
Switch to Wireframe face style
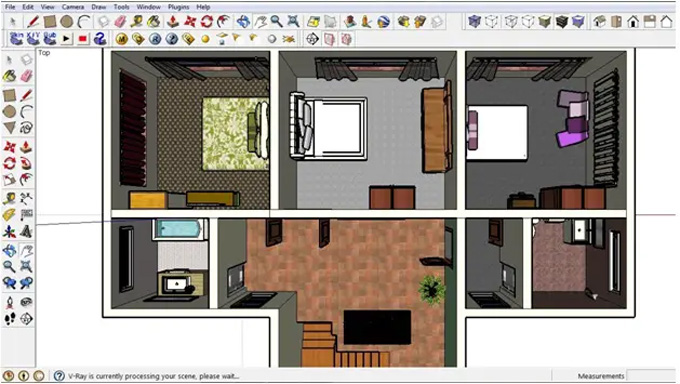[511, 21]
